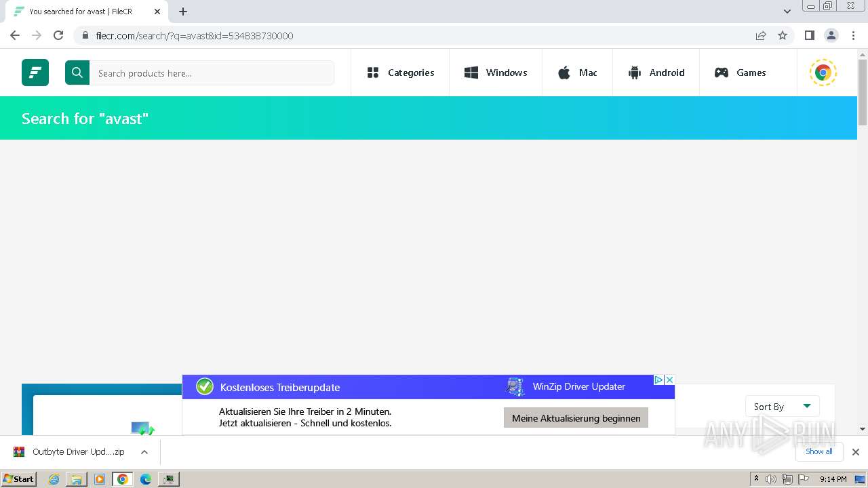Open the Games section
Viewport: 868px width, 488px height.
tap(740, 73)
